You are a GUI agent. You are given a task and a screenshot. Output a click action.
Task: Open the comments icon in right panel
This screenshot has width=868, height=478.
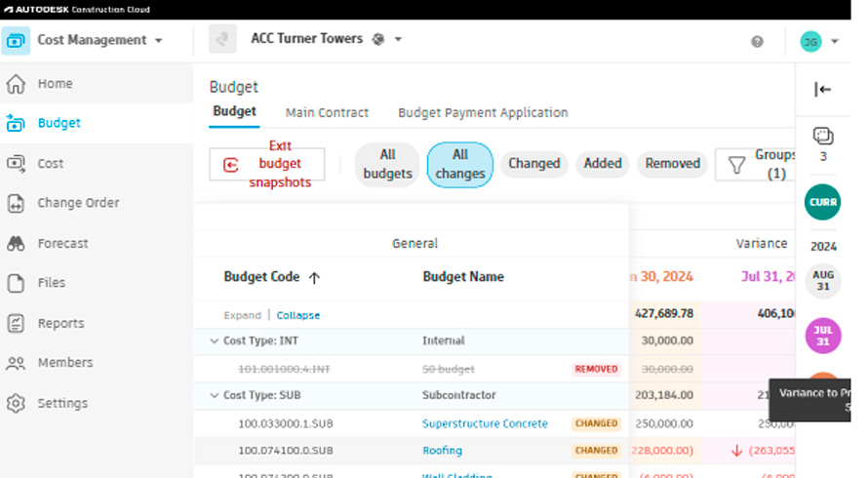pos(823,136)
